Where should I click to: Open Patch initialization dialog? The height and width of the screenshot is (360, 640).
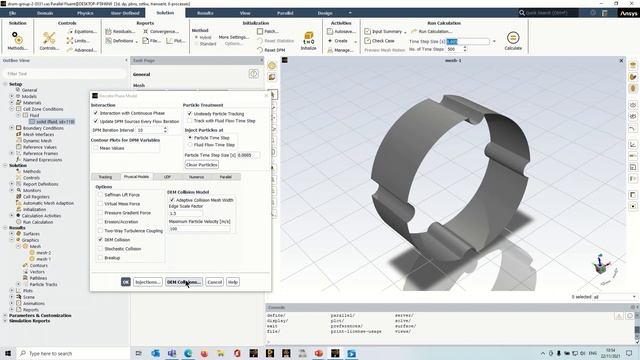[x=268, y=31]
